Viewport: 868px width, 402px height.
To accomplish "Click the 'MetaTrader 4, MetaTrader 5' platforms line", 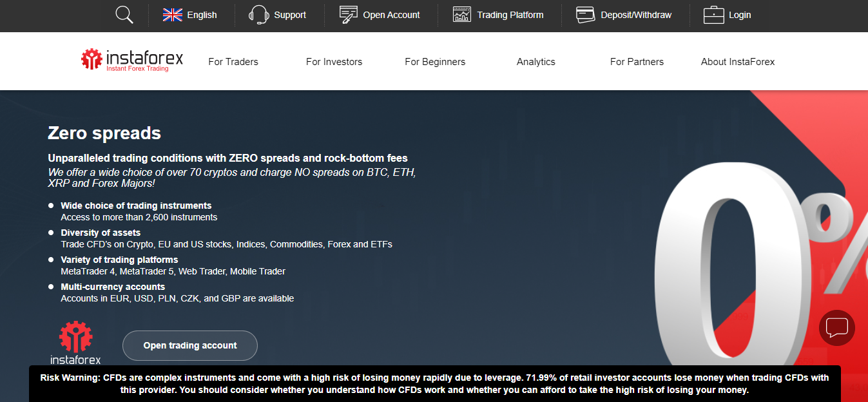I will 173,271.
